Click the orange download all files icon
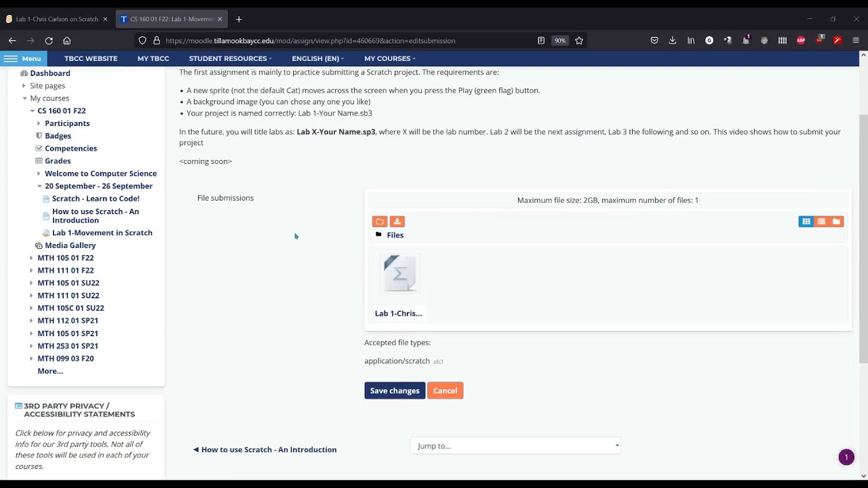The width and height of the screenshot is (868, 488). click(x=397, y=222)
